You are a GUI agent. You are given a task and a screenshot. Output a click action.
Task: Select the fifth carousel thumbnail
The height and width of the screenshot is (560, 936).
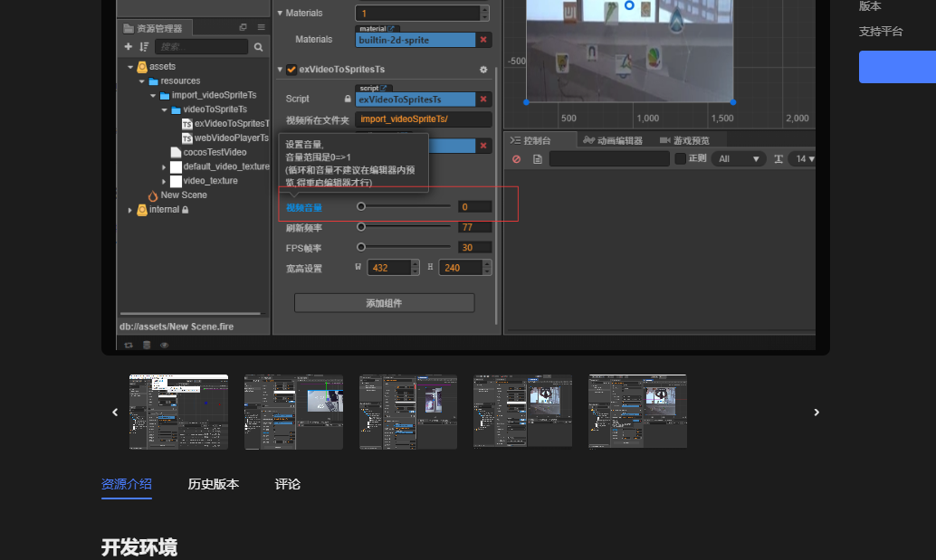637,412
